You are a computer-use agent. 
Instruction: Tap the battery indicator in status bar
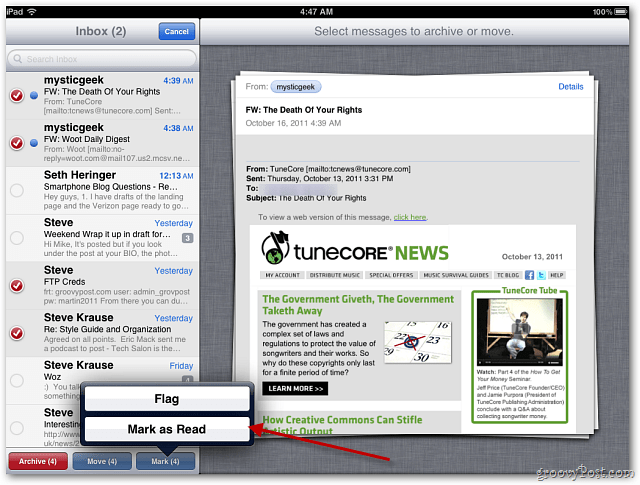coord(621,11)
